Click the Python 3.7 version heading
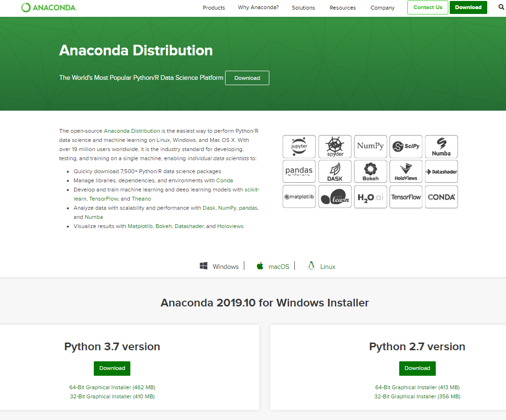Image resolution: width=506 pixels, height=420 pixels. [112, 346]
